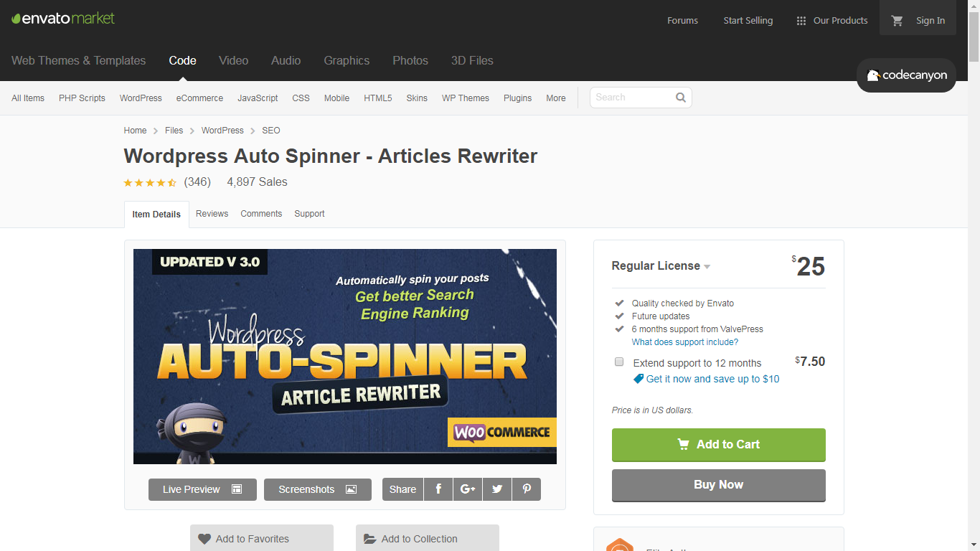Select Mobile subcategory
Image resolution: width=980 pixels, height=551 pixels.
(336, 98)
